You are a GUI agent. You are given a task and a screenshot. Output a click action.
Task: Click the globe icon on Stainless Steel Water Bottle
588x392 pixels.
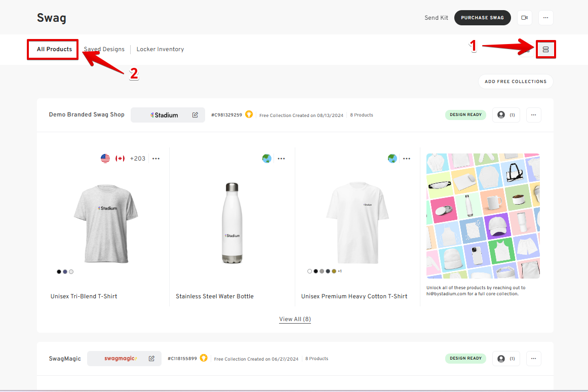(x=266, y=159)
